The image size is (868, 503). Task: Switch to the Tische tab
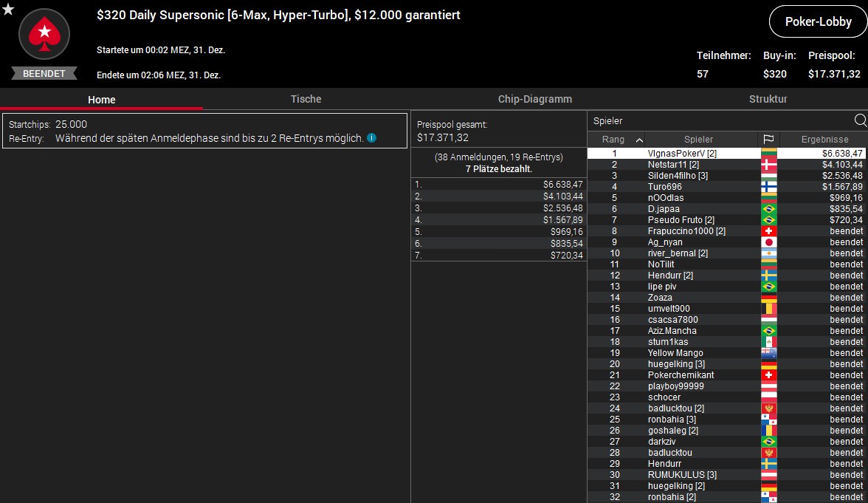pyautogui.click(x=306, y=99)
